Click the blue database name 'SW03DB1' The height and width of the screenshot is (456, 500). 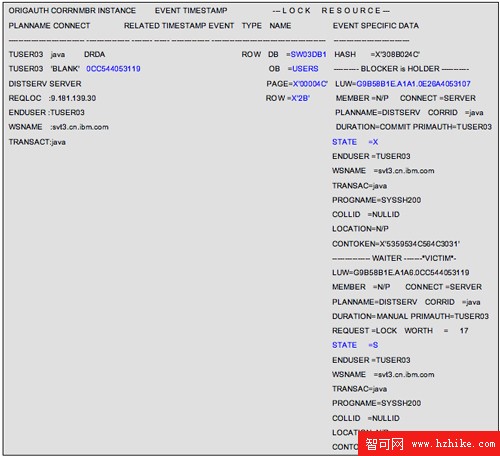pyautogui.click(x=308, y=54)
